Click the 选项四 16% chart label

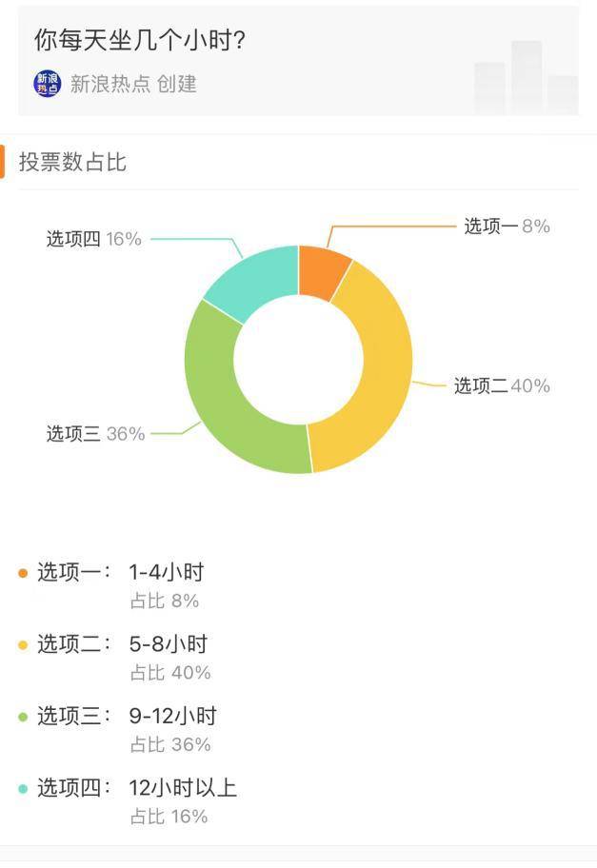coord(93,239)
